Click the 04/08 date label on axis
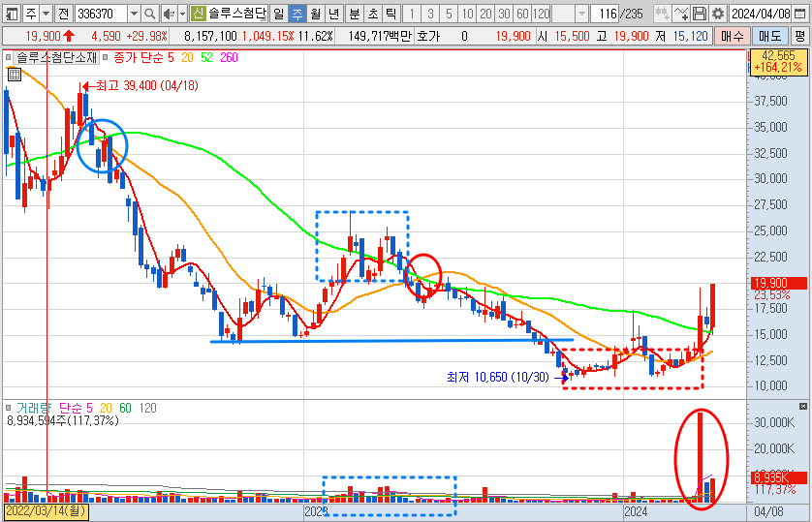The image size is (812, 522). (768, 511)
